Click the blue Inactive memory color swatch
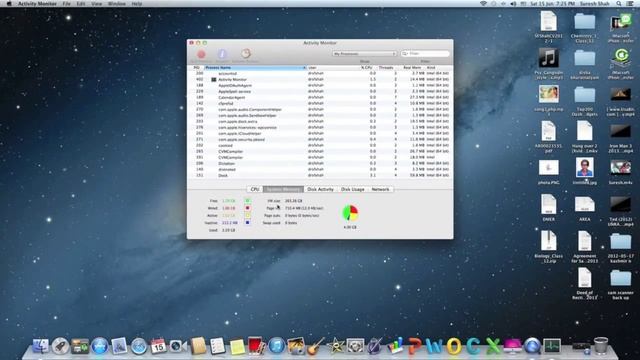The image size is (640, 360). pos(247,222)
